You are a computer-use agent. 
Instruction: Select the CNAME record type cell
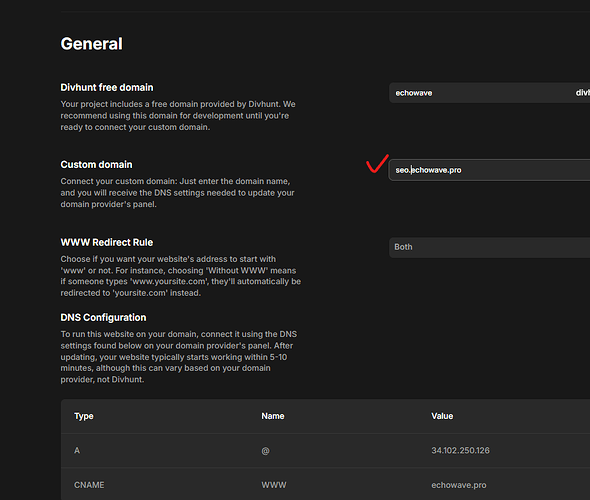[89, 485]
